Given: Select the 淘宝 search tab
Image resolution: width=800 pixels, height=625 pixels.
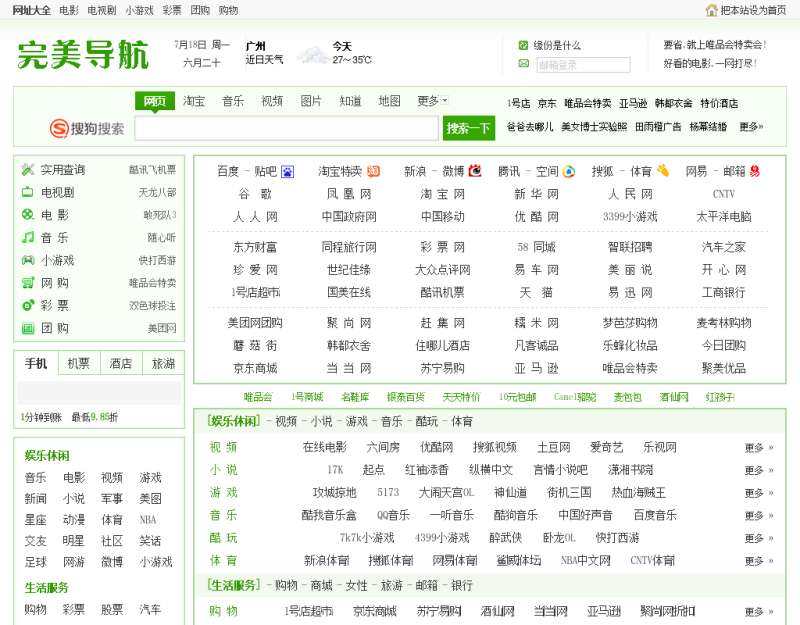Looking at the screenshot, I should tap(194, 101).
